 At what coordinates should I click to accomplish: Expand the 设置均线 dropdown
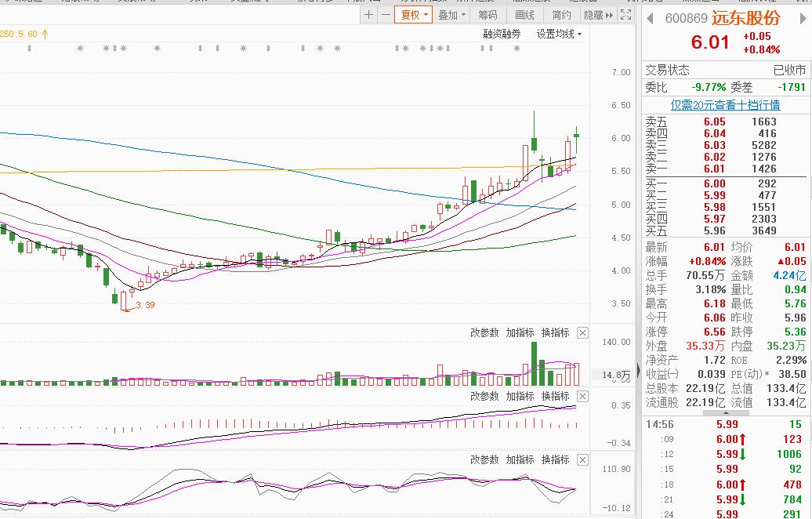click(560, 34)
